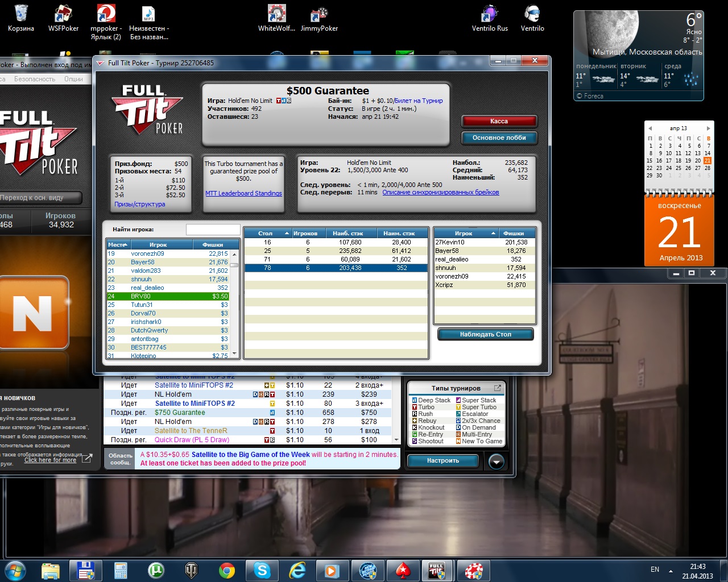The height and width of the screenshot is (582, 728).
Task: Open the red poker chip taskbar icon
Action: (473, 570)
